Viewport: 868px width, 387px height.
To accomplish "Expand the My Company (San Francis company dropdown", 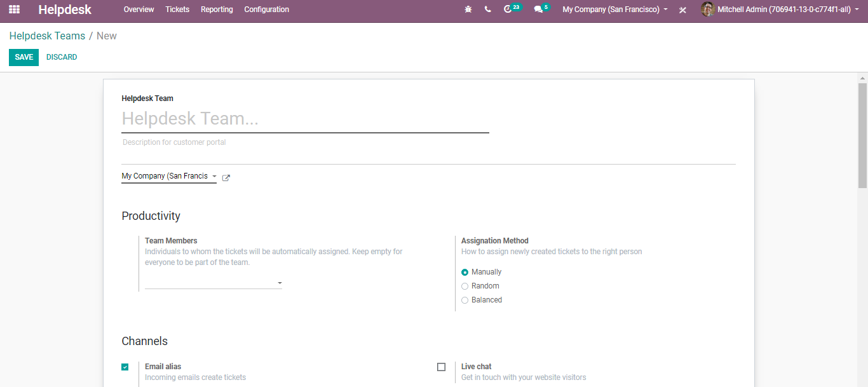I will 169,177.
